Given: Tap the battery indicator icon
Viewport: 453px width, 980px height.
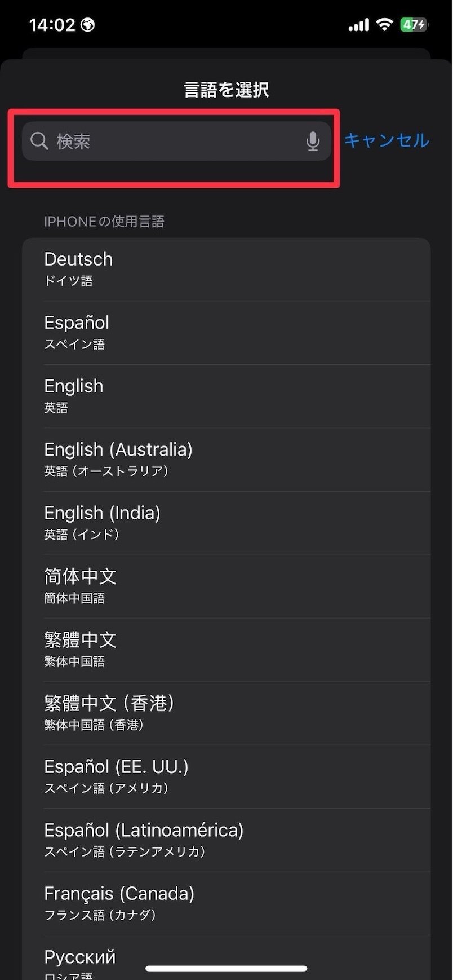Looking at the screenshot, I should (414, 24).
